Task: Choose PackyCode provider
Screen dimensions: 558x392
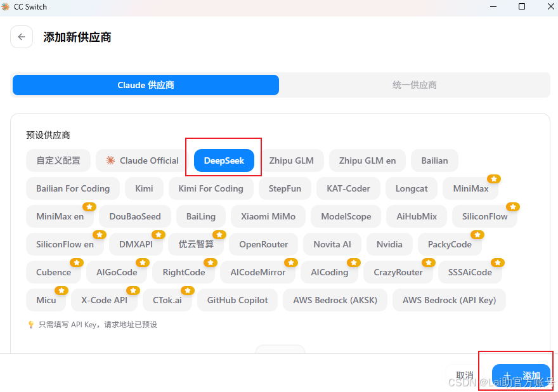Action: (450, 244)
